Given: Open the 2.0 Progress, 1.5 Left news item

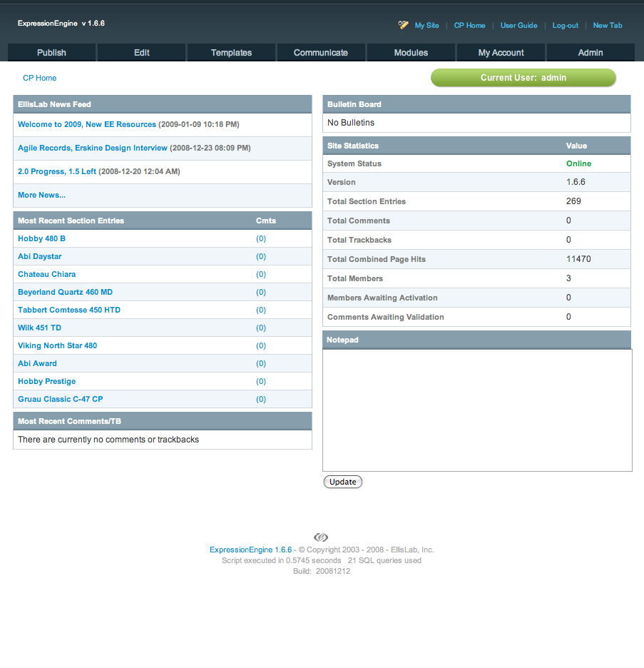Looking at the screenshot, I should coord(57,171).
